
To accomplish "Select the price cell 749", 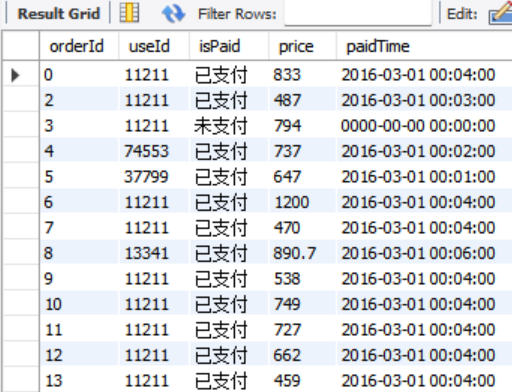I will coord(302,304).
